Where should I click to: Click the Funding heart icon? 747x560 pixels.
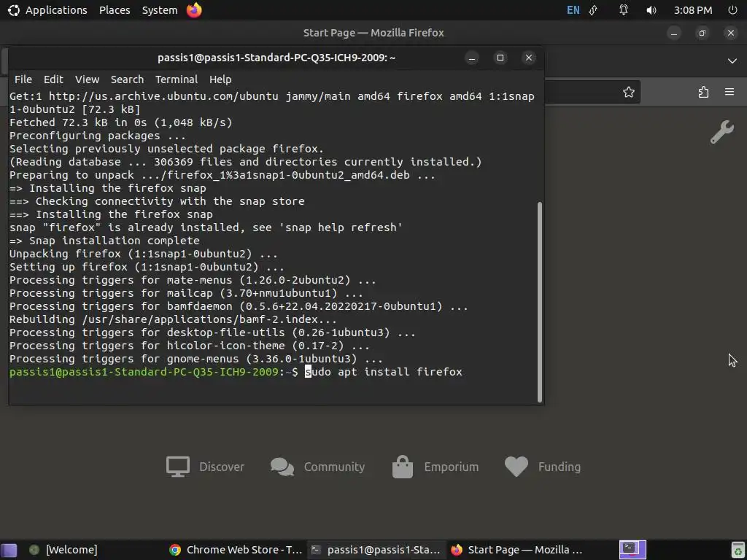[x=516, y=467]
